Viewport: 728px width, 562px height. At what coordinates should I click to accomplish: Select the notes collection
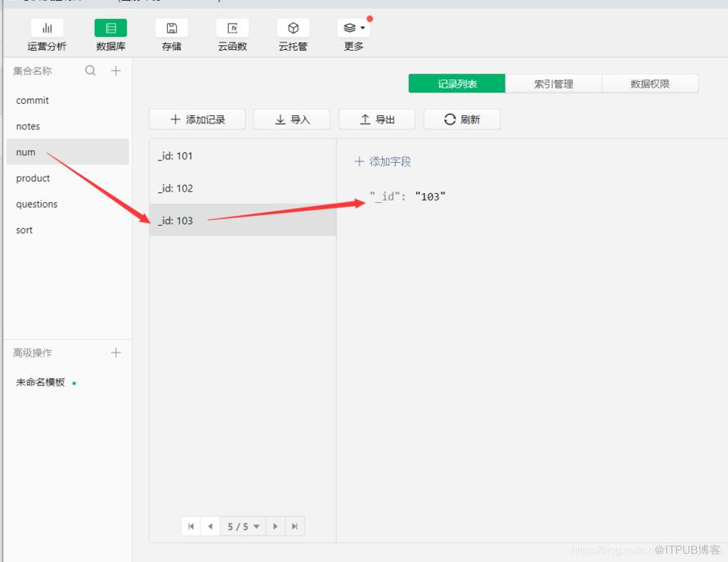tap(68, 126)
